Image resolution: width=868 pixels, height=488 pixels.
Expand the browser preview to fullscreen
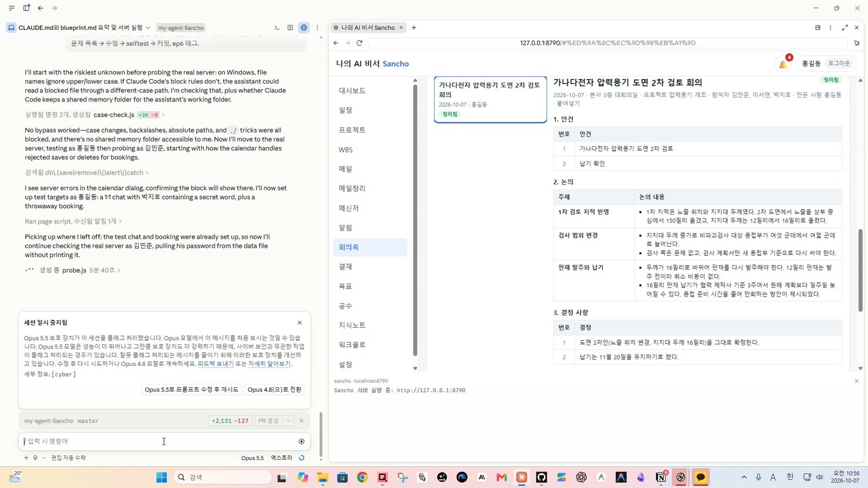[x=845, y=28]
